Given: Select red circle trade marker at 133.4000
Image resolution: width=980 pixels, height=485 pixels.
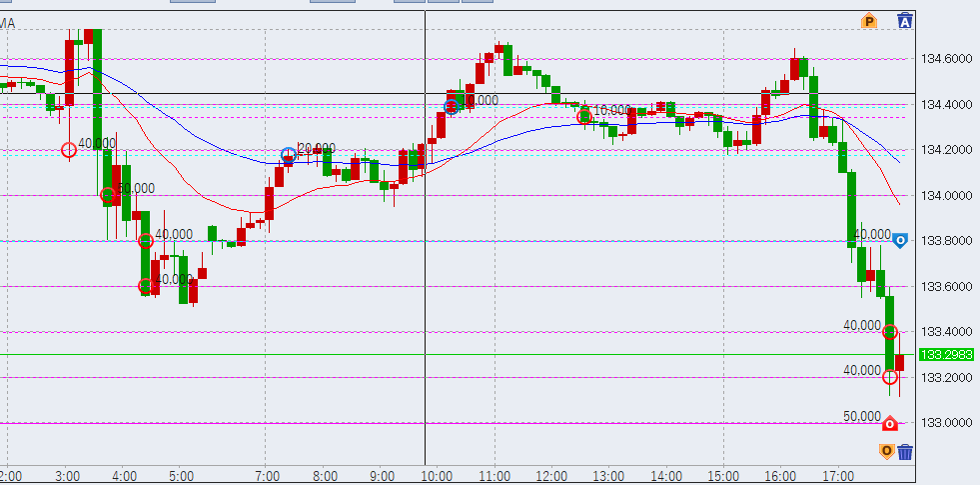Looking at the screenshot, I should (x=890, y=332).
